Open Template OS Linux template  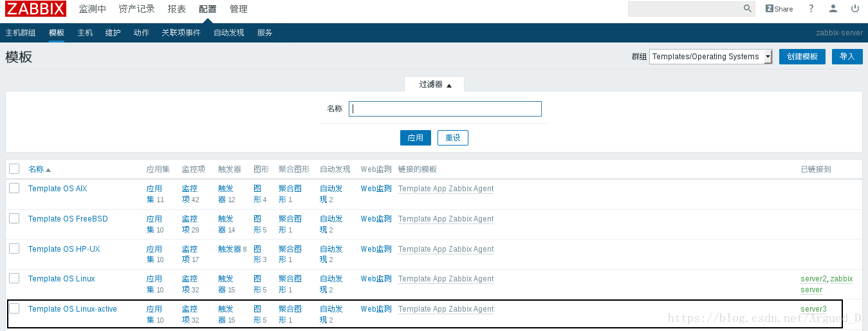(62, 279)
